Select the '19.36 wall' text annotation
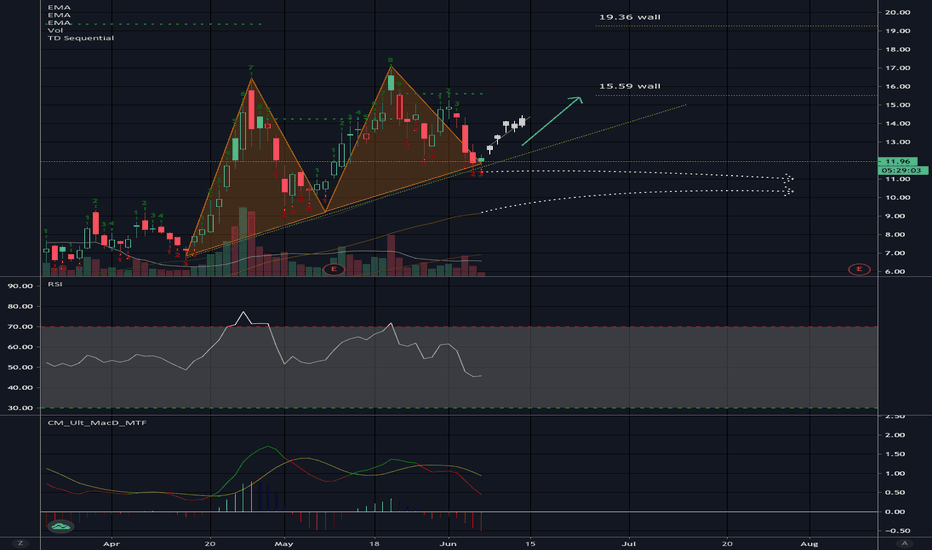Viewport: 932px width, 550px height. tap(629, 17)
